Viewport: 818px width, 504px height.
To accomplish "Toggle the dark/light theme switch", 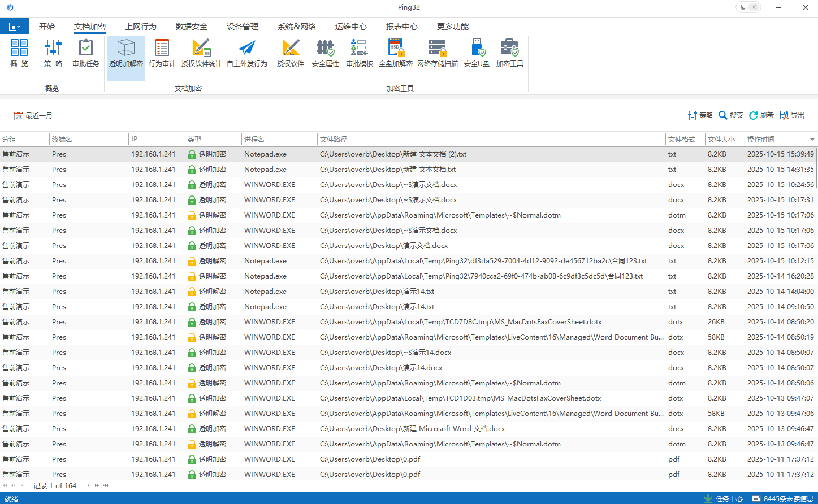I will click(748, 7).
